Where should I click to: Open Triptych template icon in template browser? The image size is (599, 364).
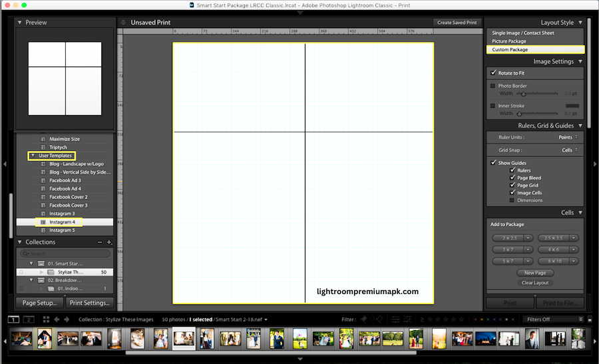[x=43, y=148]
